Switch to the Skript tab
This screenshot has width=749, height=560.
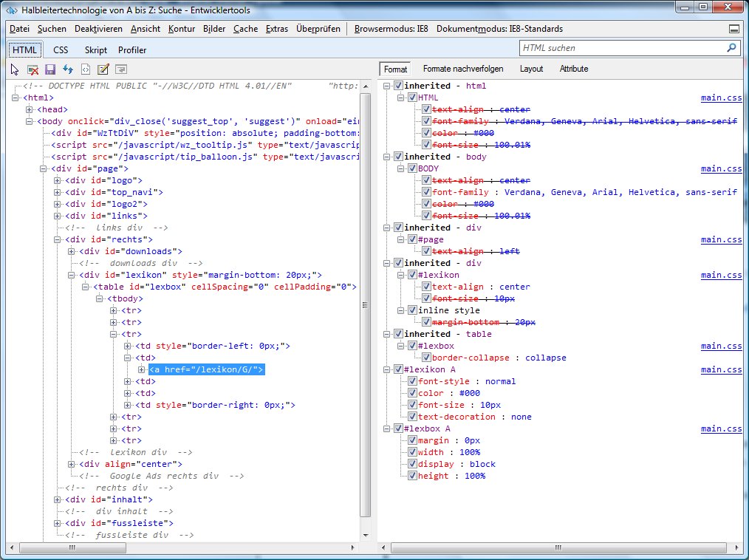[96, 50]
